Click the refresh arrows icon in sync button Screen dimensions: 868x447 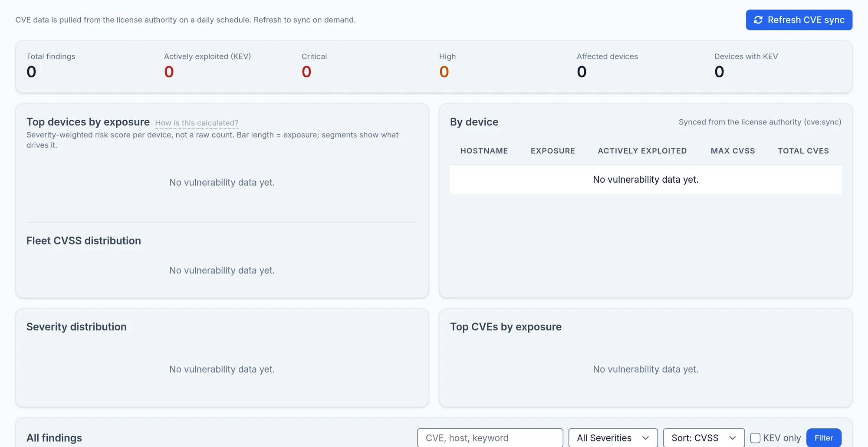coord(758,20)
